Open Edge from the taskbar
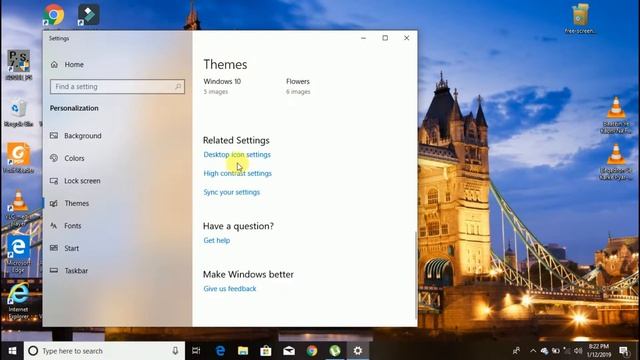Screen dimensions: 640x360 (x=220, y=351)
